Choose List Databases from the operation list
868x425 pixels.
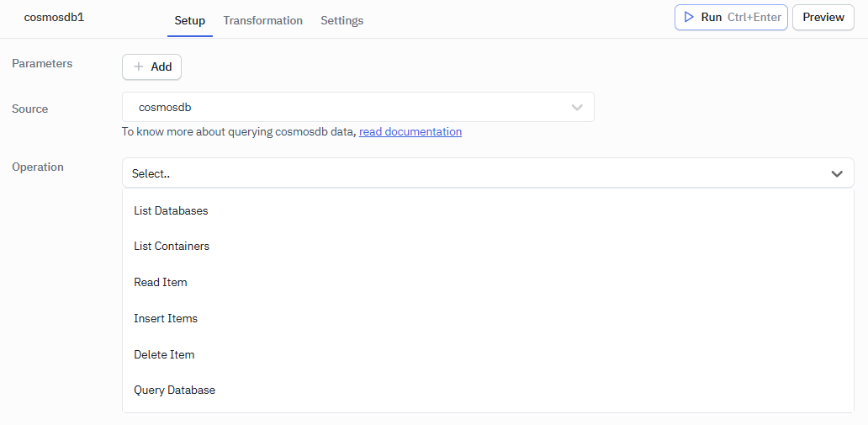[171, 210]
